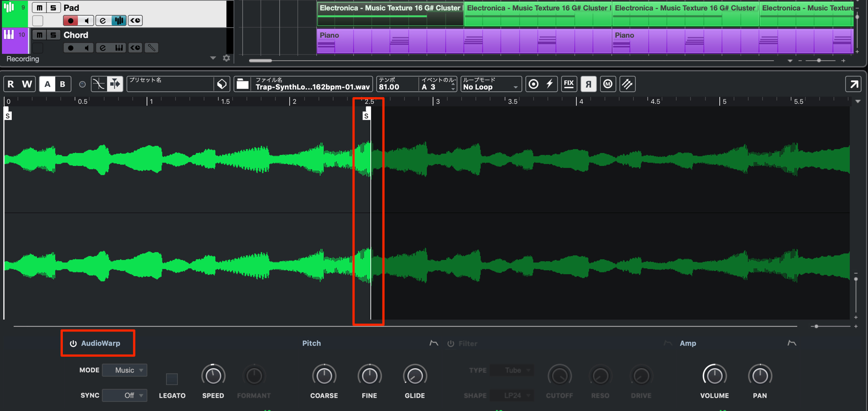Open channel settings for Pad track
The width and height of the screenshot is (868, 411).
click(103, 20)
